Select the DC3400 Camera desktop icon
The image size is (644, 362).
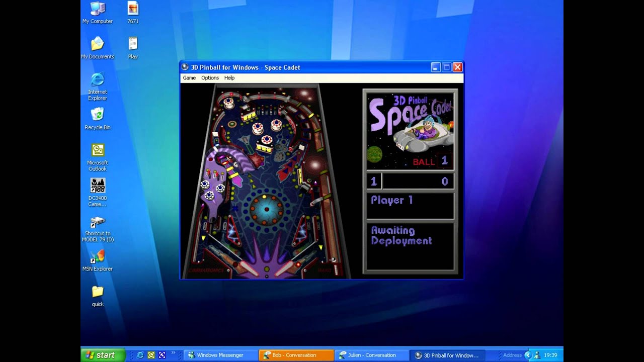click(x=98, y=193)
